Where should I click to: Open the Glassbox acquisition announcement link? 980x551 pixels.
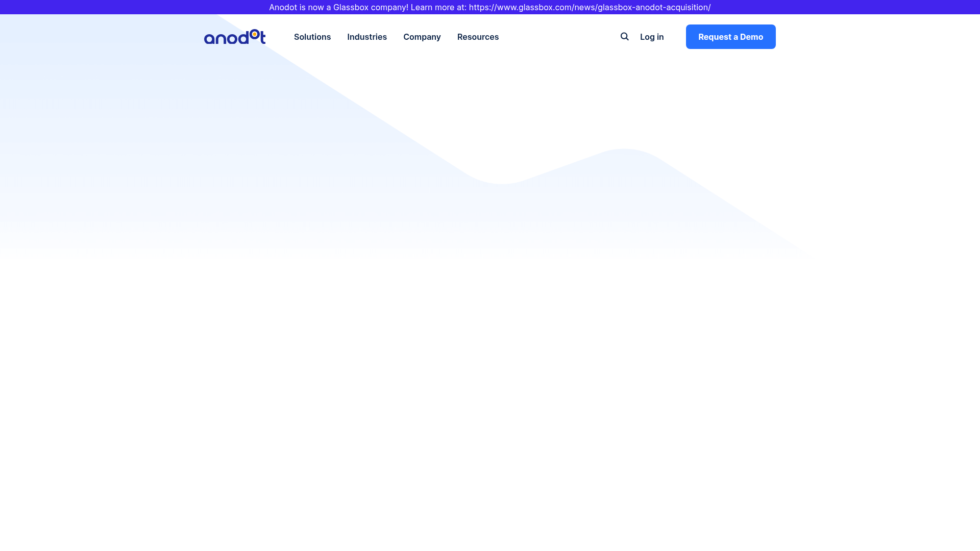tap(590, 7)
